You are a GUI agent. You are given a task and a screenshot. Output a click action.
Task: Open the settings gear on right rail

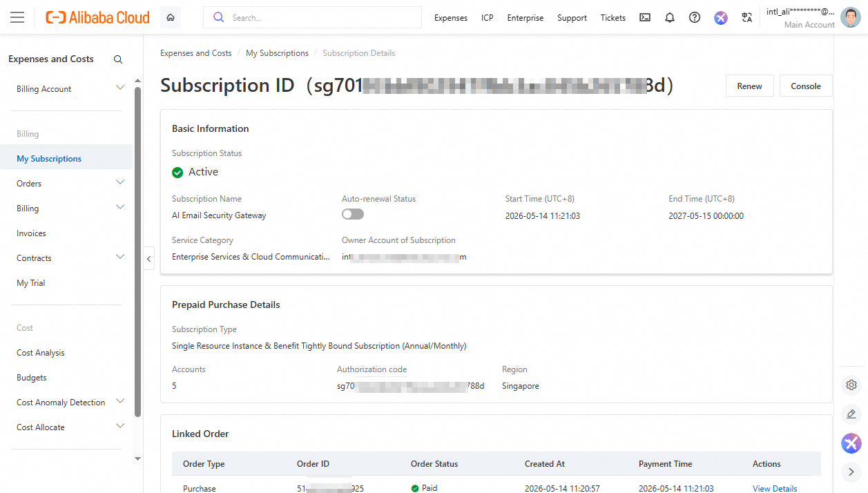851,385
